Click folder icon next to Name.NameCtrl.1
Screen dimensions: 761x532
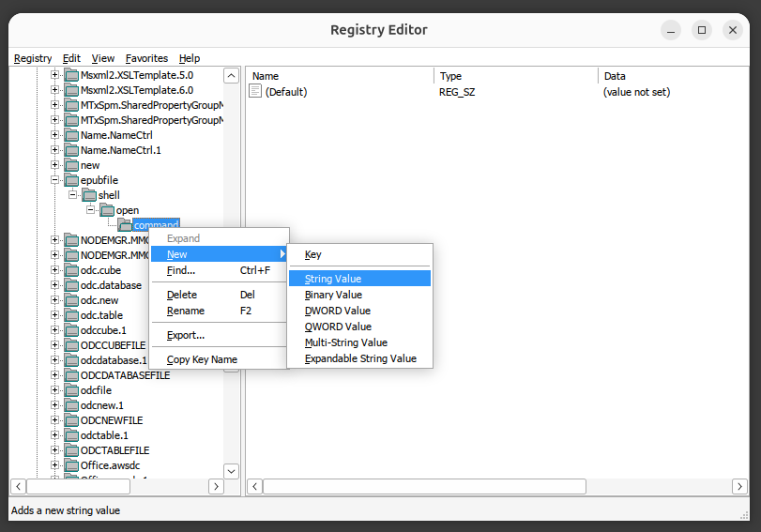tap(71, 150)
